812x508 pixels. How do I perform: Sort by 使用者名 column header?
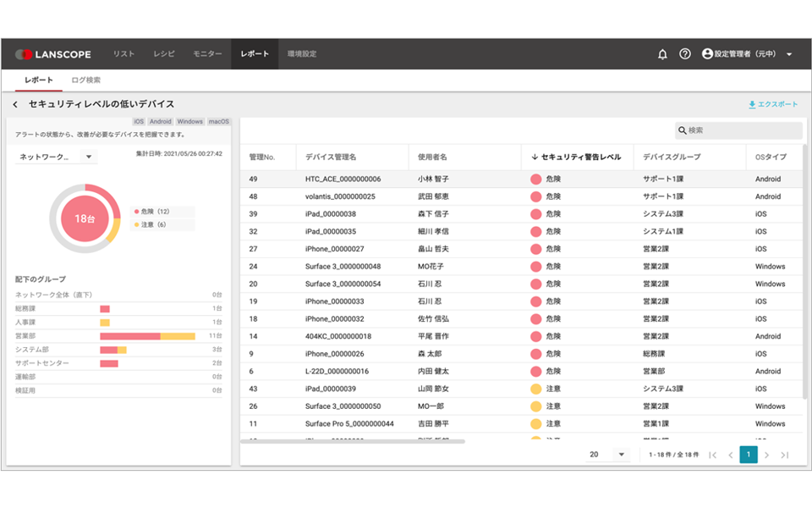tap(432, 157)
